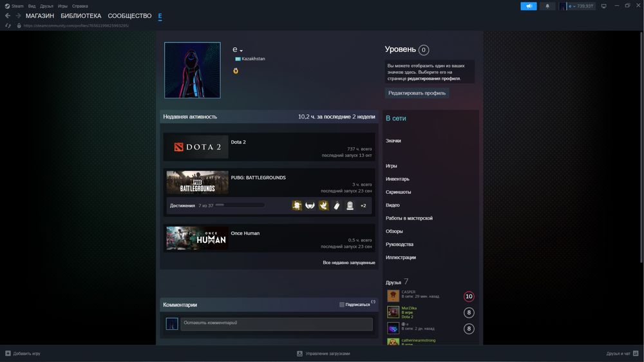Click PUBG achievements progress bar
Screen dimensions: 644x362
tap(240, 205)
